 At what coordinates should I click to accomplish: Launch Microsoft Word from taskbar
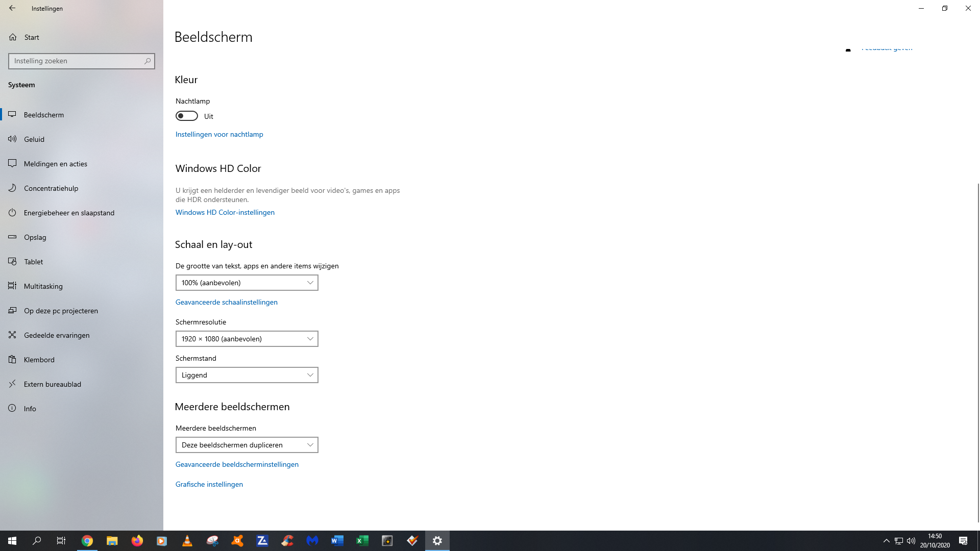tap(337, 541)
